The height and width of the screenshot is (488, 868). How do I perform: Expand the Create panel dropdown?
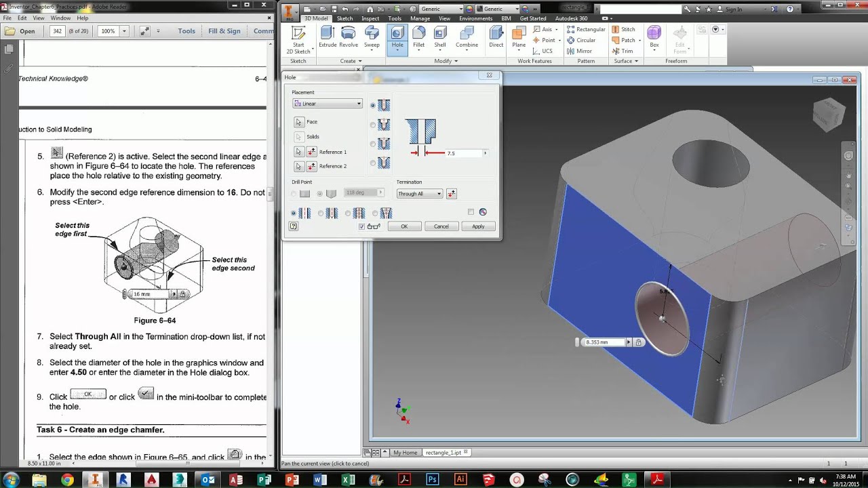coord(351,61)
